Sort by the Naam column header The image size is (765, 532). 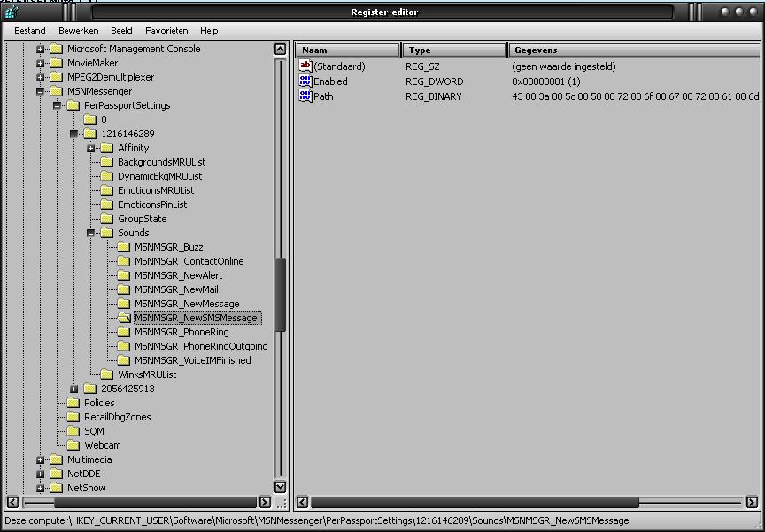[348, 50]
